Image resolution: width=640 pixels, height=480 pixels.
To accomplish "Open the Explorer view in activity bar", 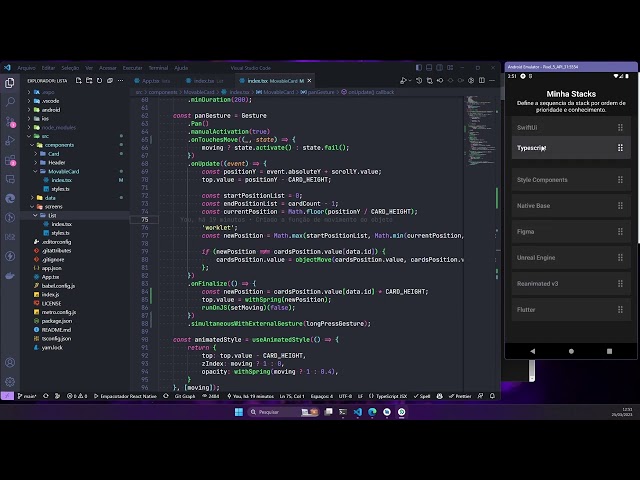I will click(10, 83).
